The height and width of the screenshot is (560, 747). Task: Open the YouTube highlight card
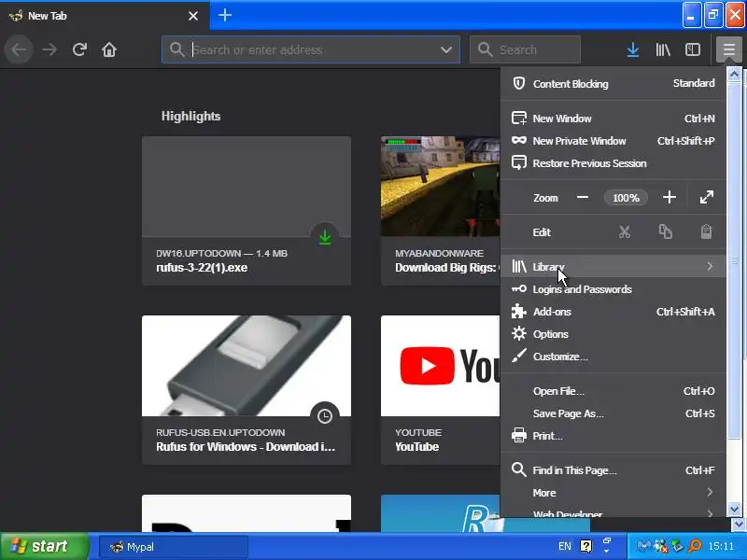(x=440, y=390)
